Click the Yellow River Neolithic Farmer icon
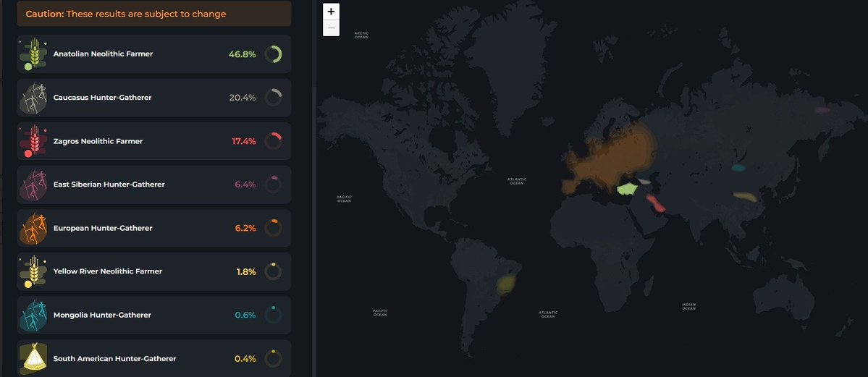The width and height of the screenshot is (868, 377). [33, 271]
